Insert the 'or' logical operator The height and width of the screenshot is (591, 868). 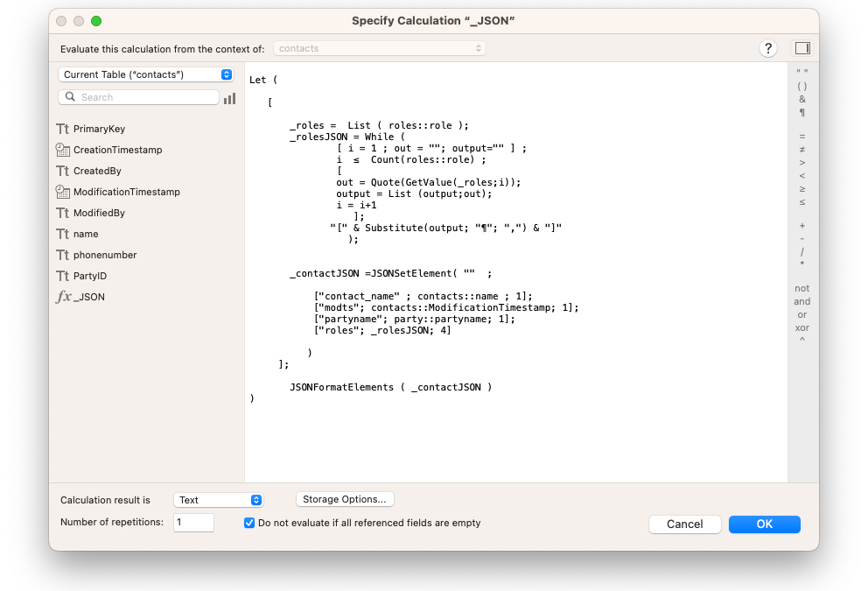802,315
